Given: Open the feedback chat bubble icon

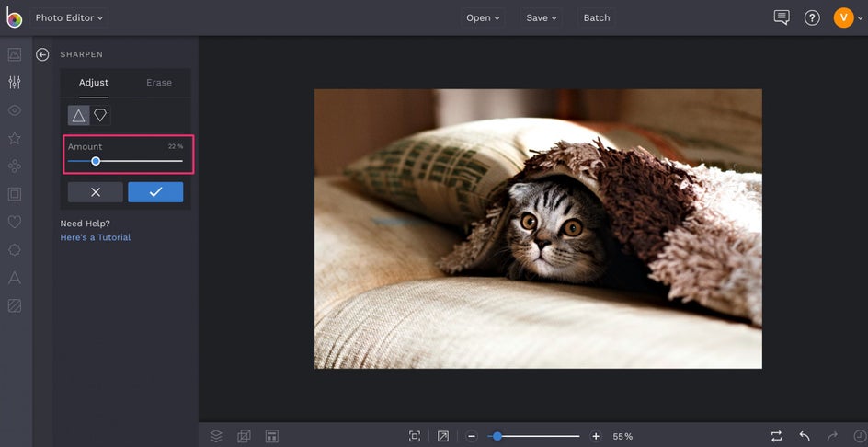Looking at the screenshot, I should click(x=782, y=17).
